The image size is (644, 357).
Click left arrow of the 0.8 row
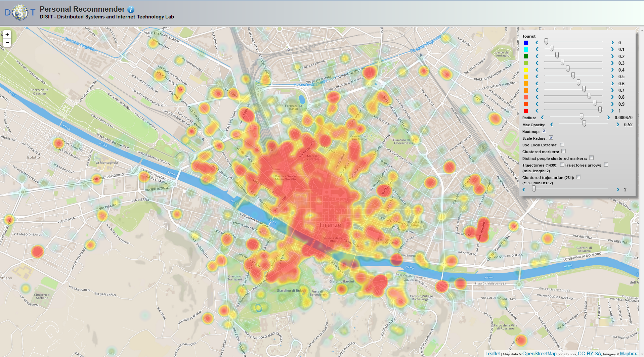[537, 97]
